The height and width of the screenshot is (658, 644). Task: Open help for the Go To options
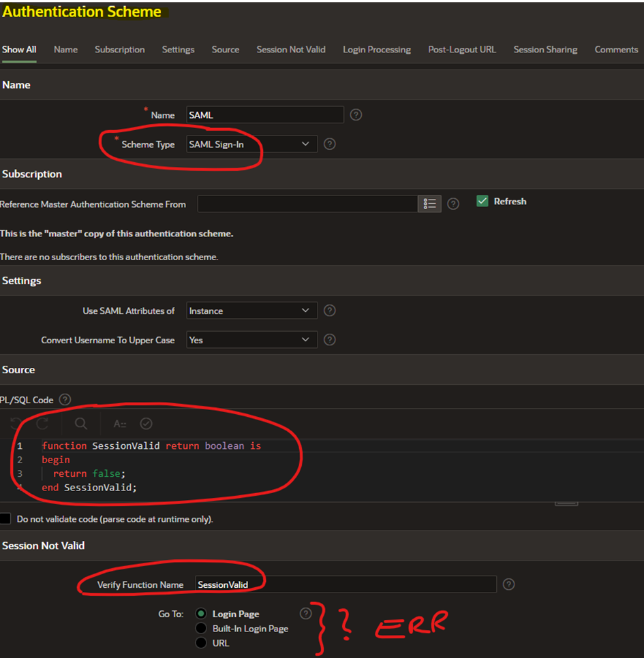click(305, 613)
